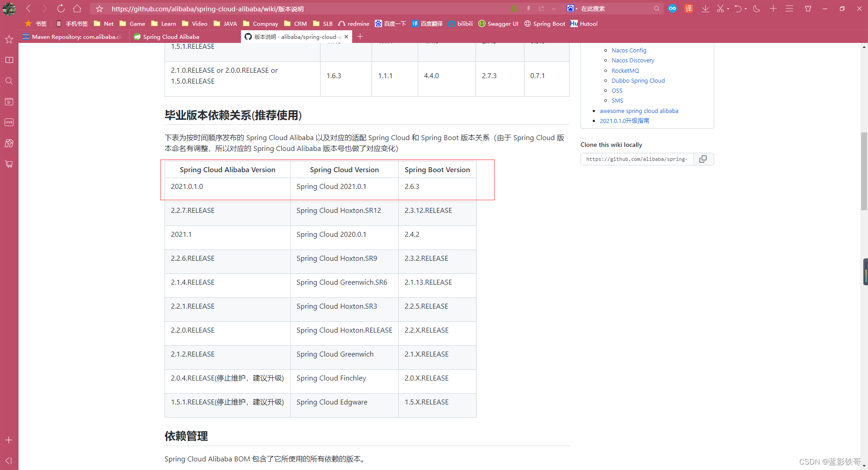Click the scissors screenshot tool
868x470 pixels.
click(720, 9)
